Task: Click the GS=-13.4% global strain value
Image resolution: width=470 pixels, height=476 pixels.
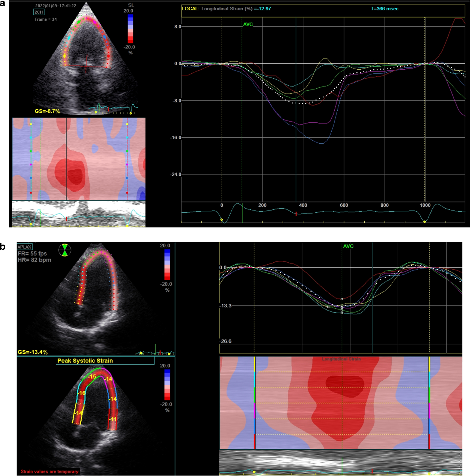Action: point(33,352)
